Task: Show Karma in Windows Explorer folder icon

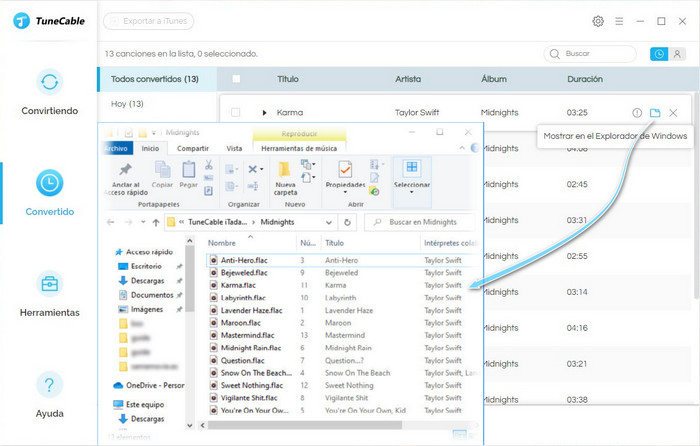Action: coord(655,113)
